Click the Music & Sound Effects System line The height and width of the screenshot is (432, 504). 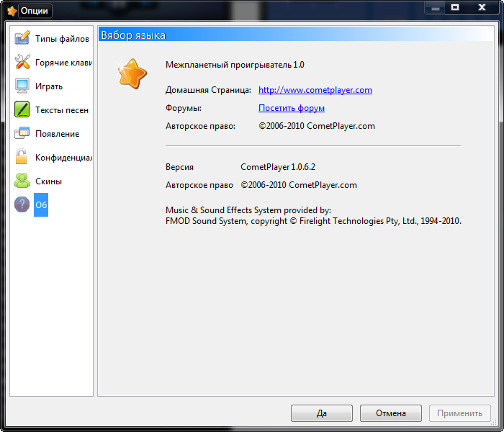tap(248, 210)
